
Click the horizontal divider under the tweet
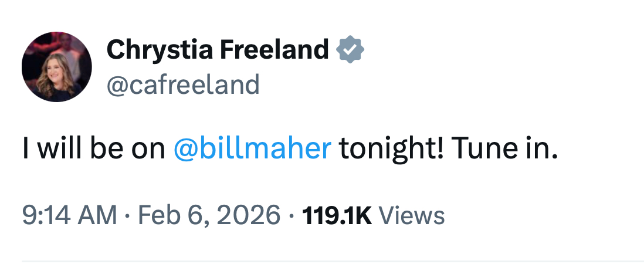(333, 262)
